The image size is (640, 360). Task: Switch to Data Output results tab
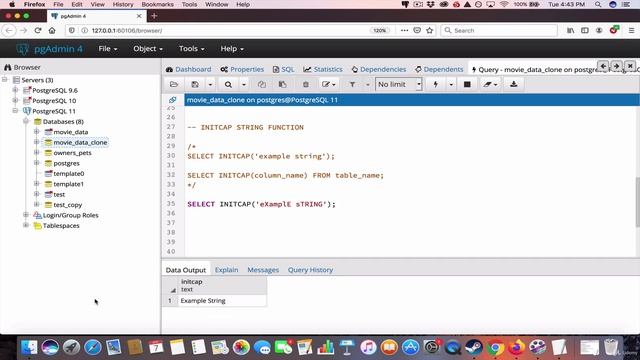pyautogui.click(x=186, y=270)
